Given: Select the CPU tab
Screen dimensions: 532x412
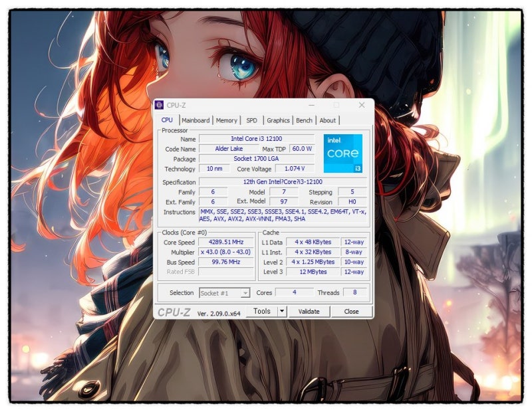Looking at the screenshot, I should (x=167, y=120).
